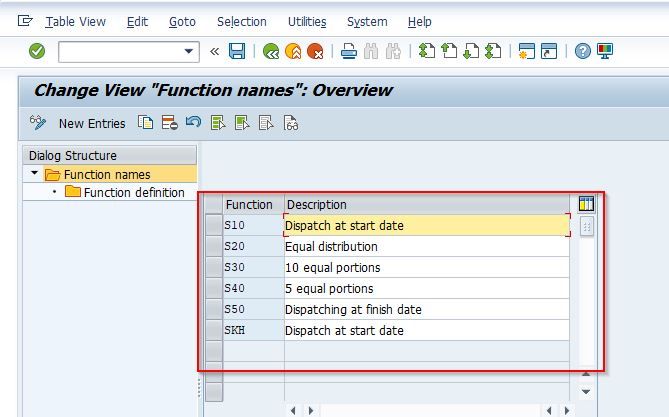Image resolution: width=669 pixels, height=417 pixels.
Task: Click the Description column header
Action: click(427, 204)
